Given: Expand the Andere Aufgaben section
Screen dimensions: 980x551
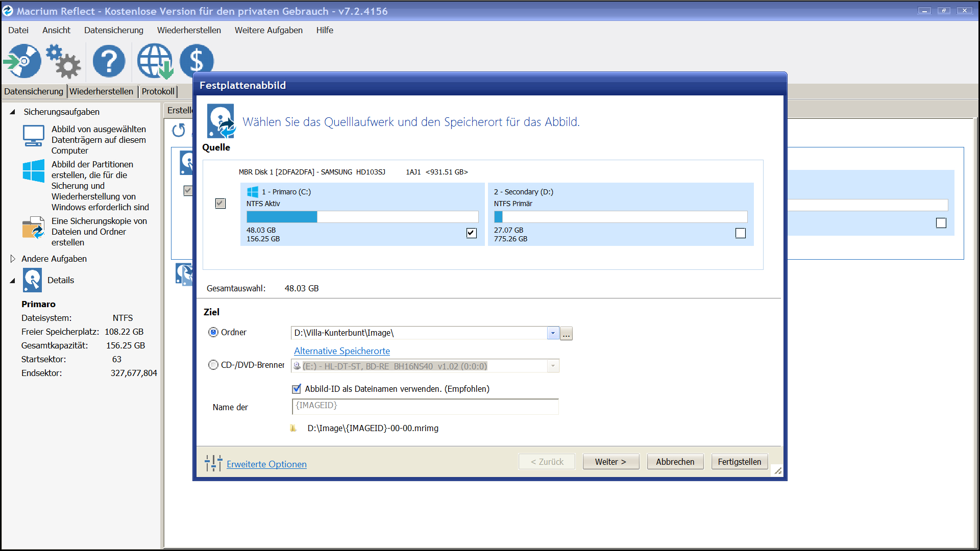Looking at the screenshot, I should coord(13,259).
